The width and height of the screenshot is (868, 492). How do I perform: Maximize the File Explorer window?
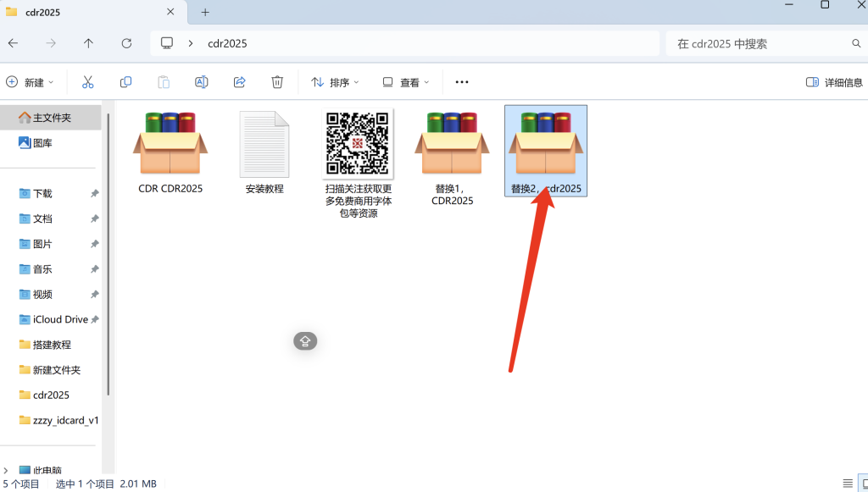(x=825, y=5)
